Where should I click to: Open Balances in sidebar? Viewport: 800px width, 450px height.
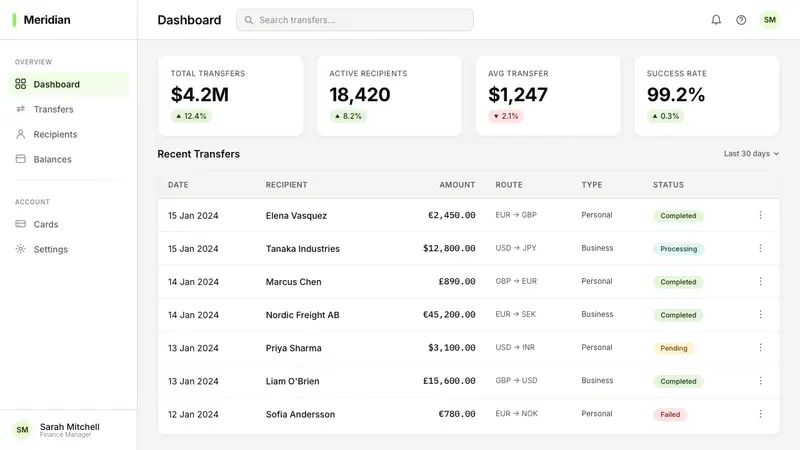tap(68, 159)
